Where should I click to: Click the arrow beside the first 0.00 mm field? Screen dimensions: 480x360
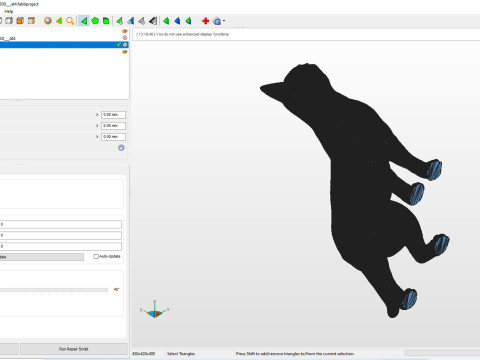(x=97, y=115)
